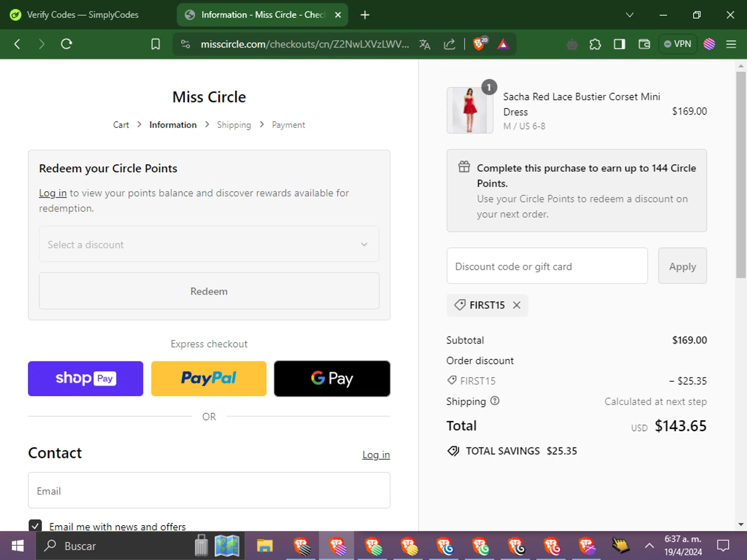Open File Explorer from taskbar
The height and width of the screenshot is (560, 747).
click(264, 546)
